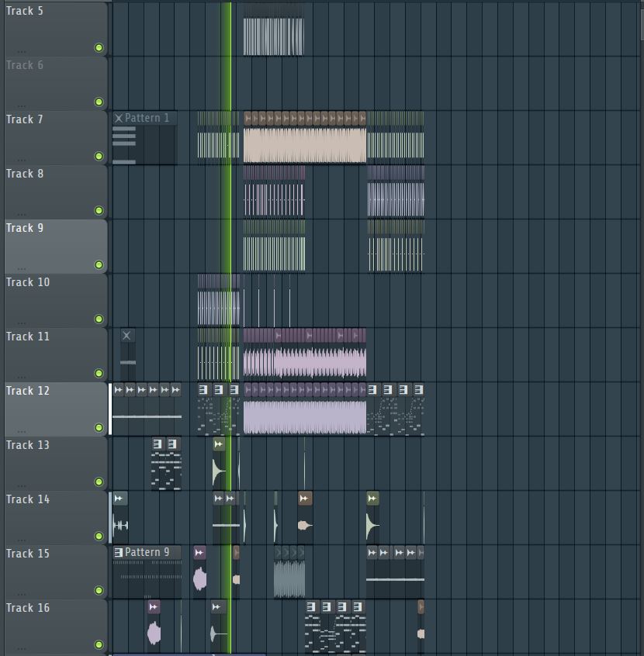Viewport: 644px width, 656px height.
Task: Click the audio icon of the first Track 14 clip
Action: click(119, 499)
